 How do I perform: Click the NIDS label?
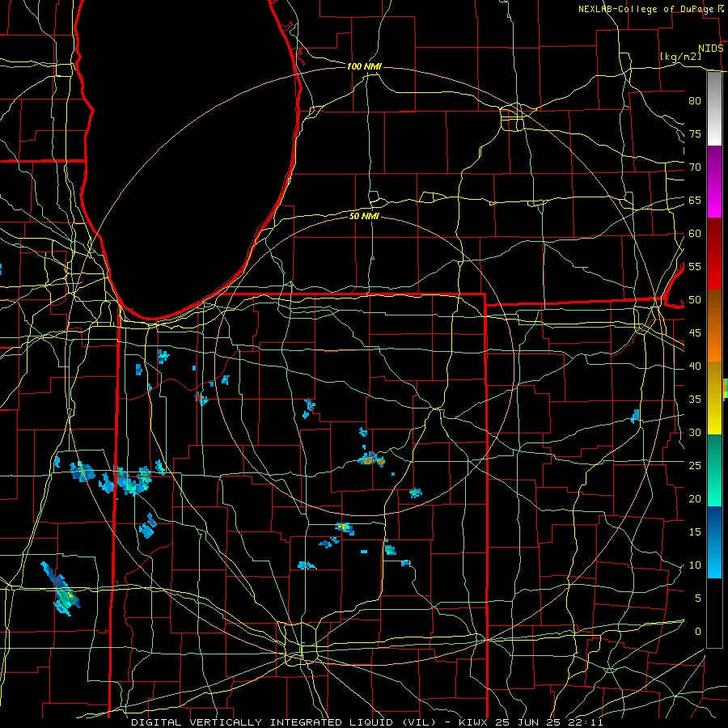pyautogui.click(x=711, y=49)
